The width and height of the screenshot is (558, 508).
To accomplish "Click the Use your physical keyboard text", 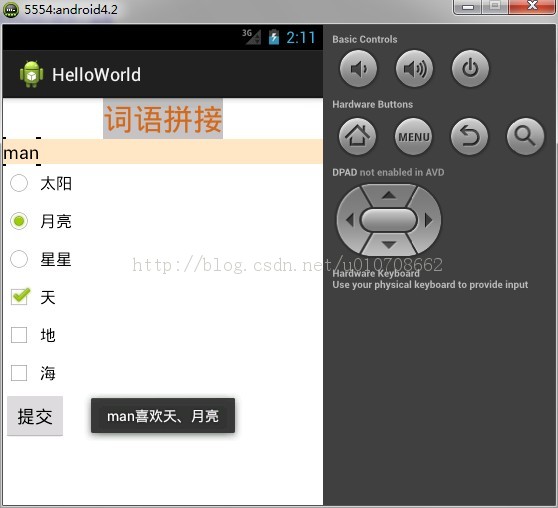I will [x=430, y=284].
